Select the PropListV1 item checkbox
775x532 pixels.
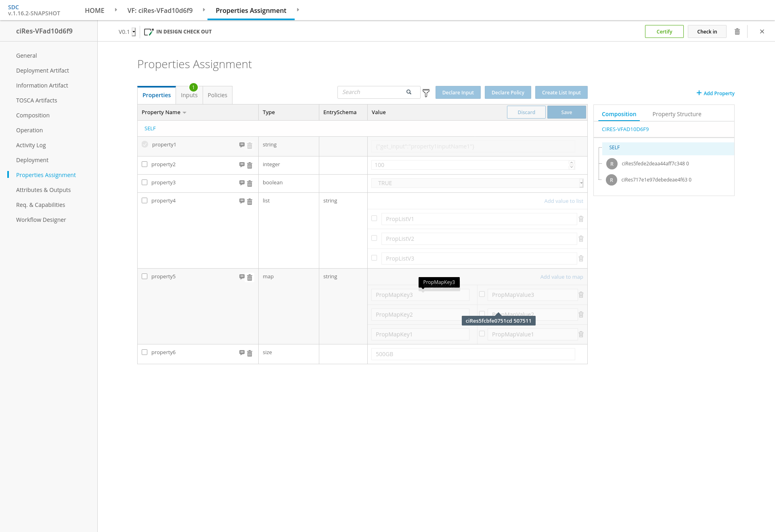(374, 218)
